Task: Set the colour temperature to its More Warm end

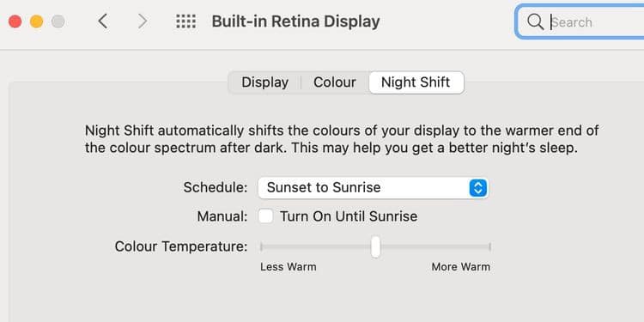Action: [x=489, y=246]
